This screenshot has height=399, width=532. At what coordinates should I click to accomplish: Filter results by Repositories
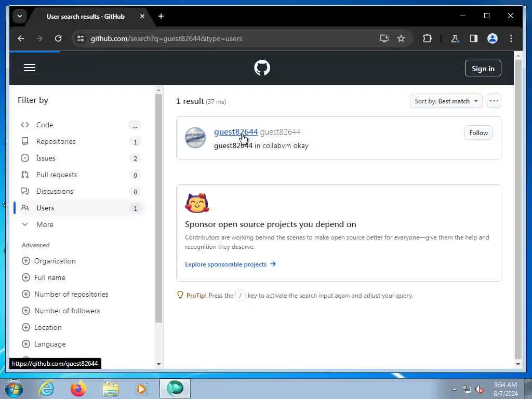(x=81, y=141)
